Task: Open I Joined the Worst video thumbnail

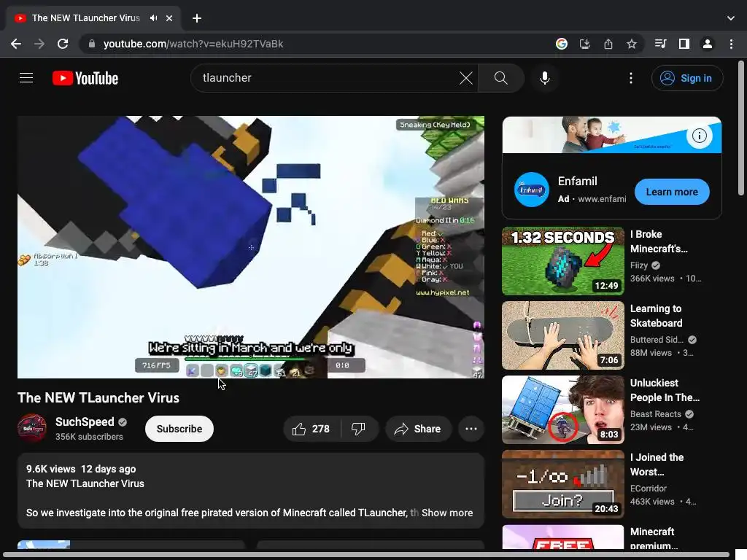Action: pyautogui.click(x=563, y=484)
